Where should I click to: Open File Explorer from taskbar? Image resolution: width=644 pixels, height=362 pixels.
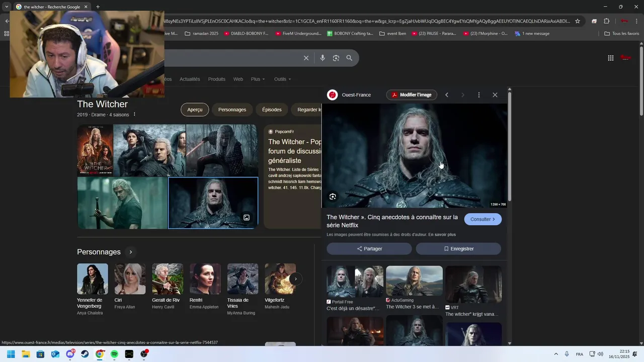click(26, 354)
